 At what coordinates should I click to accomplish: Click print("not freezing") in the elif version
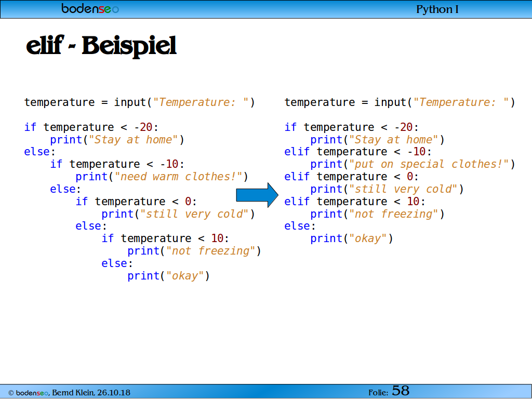pos(377,214)
